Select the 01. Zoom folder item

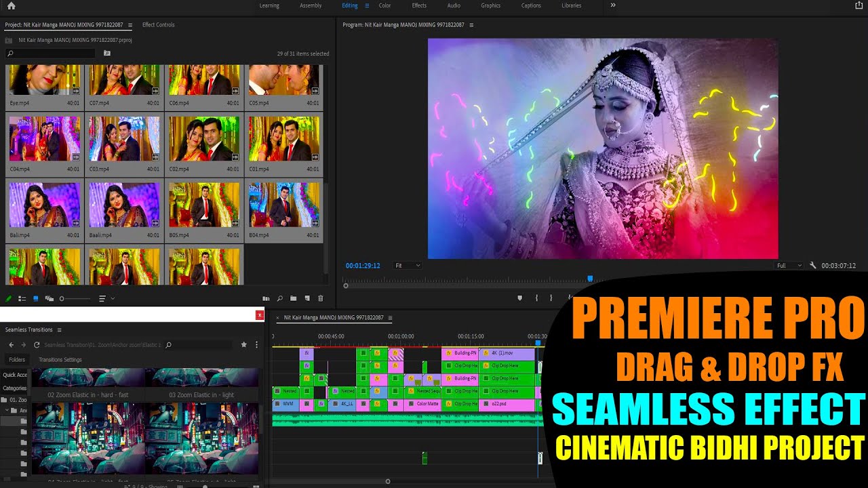pyautogui.click(x=15, y=400)
